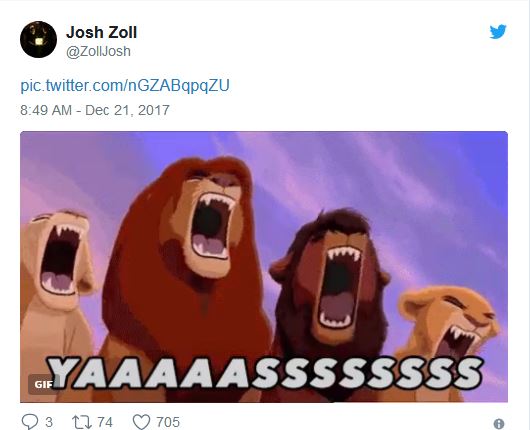Play the roaring lions GIF
Image resolution: width=530 pixels, height=430 pixels.
tap(264, 267)
